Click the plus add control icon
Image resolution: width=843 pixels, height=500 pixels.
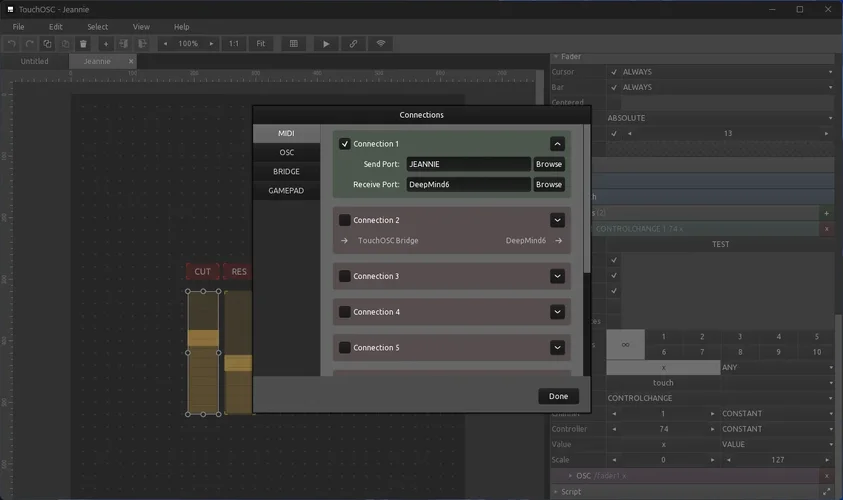(106, 44)
